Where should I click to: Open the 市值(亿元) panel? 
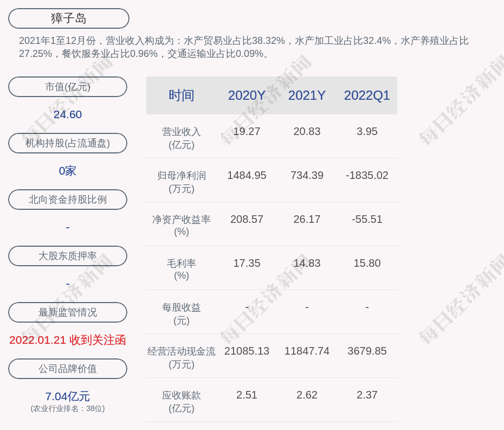[67, 87]
